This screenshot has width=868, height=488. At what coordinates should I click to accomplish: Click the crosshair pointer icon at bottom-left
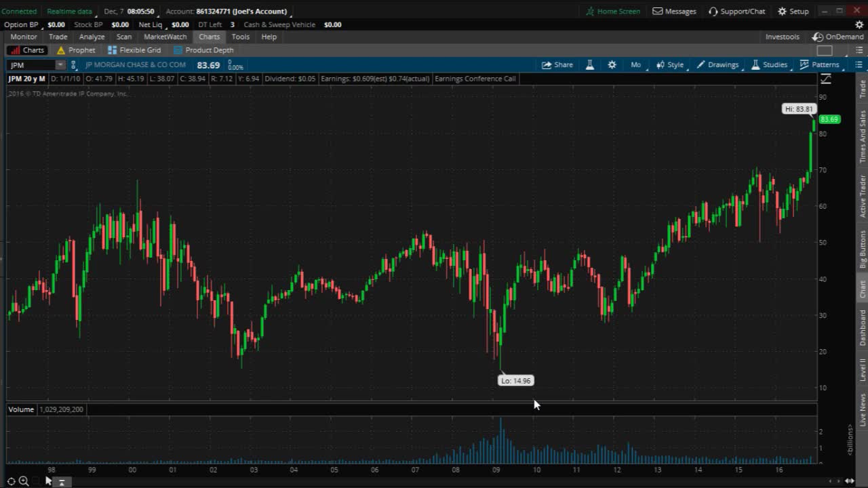pos(12,481)
